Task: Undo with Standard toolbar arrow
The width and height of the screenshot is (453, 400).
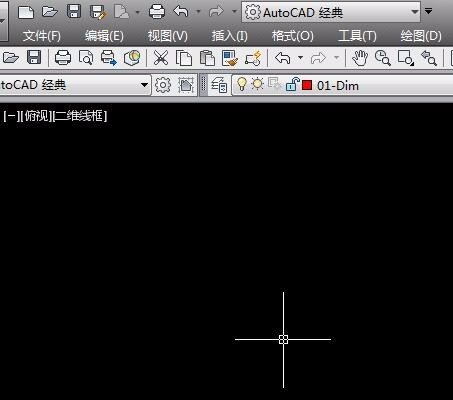Action: 283,58
